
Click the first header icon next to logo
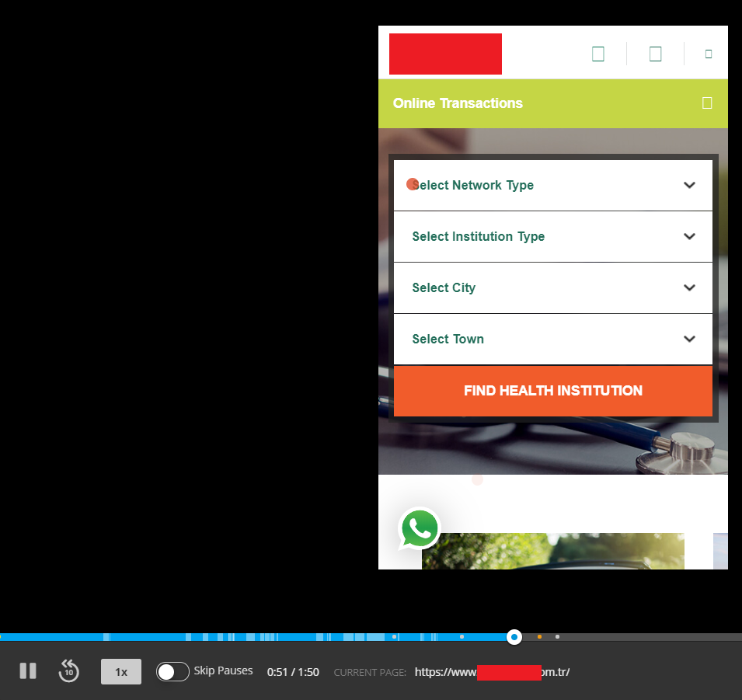(x=598, y=54)
